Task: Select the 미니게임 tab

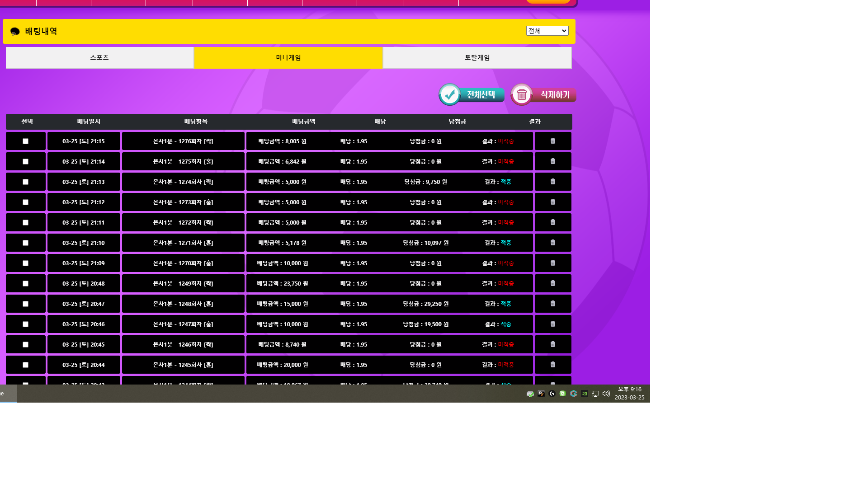Action: (288, 57)
